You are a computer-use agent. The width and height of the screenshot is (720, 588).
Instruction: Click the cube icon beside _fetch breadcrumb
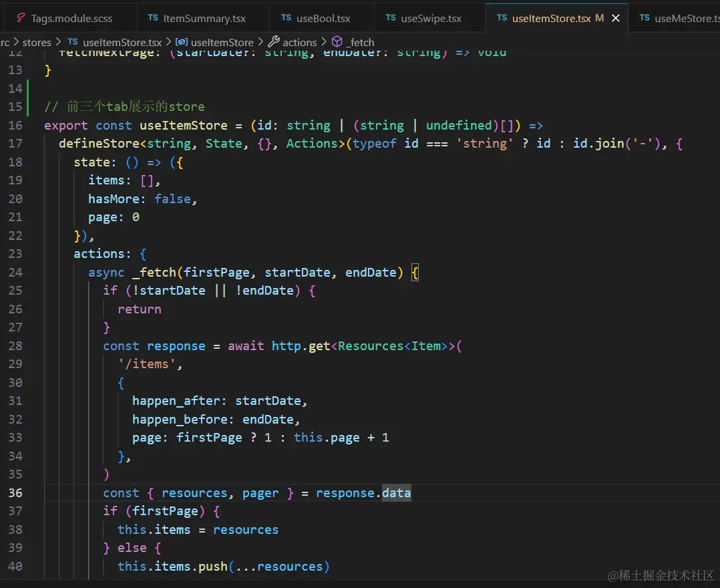(337, 41)
